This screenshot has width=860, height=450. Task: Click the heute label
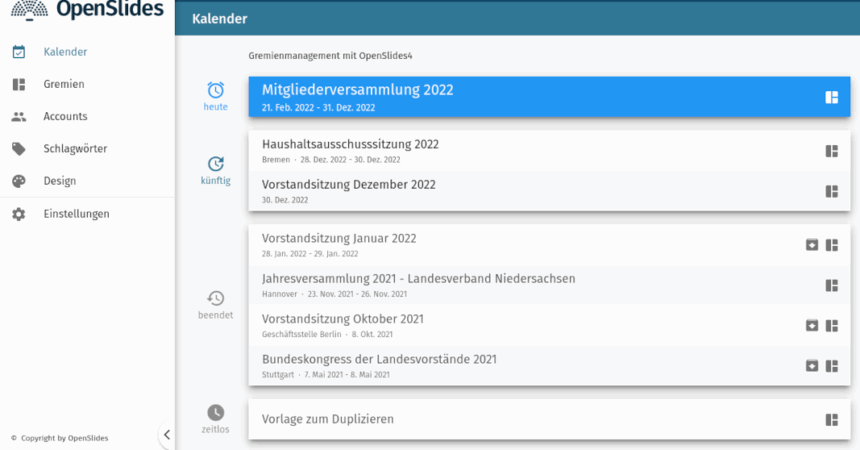(x=216, y=107)
